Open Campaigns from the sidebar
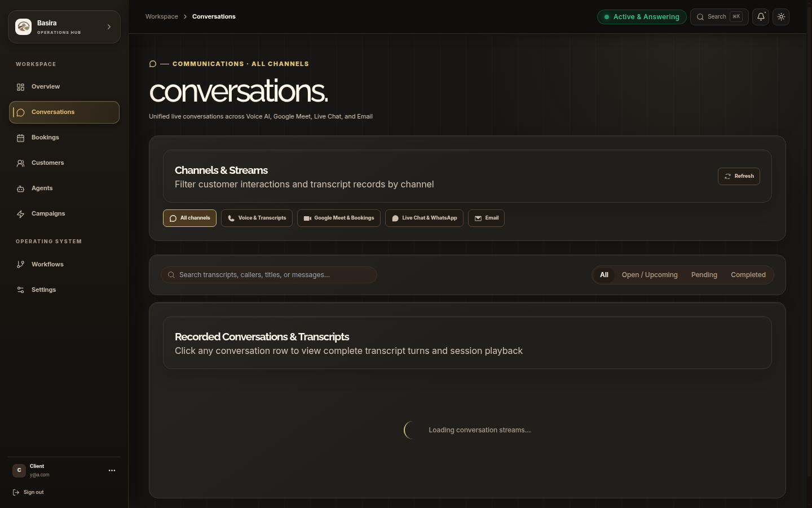Screen dimensions: 812x508 [x=64, y=214]
